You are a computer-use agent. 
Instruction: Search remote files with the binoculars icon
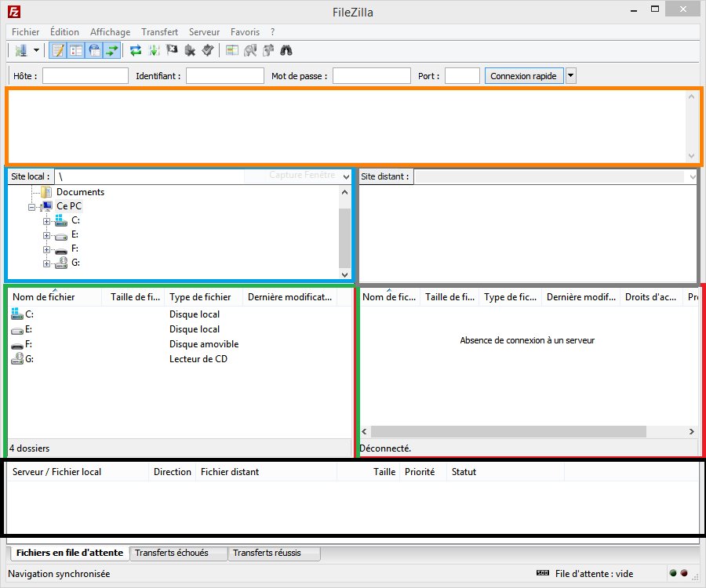coord(286,50)
